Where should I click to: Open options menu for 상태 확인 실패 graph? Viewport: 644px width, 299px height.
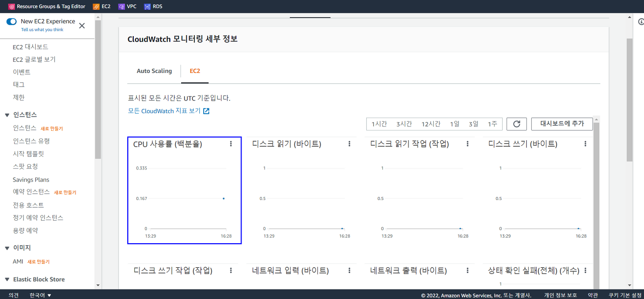click(x=585, y=270)
